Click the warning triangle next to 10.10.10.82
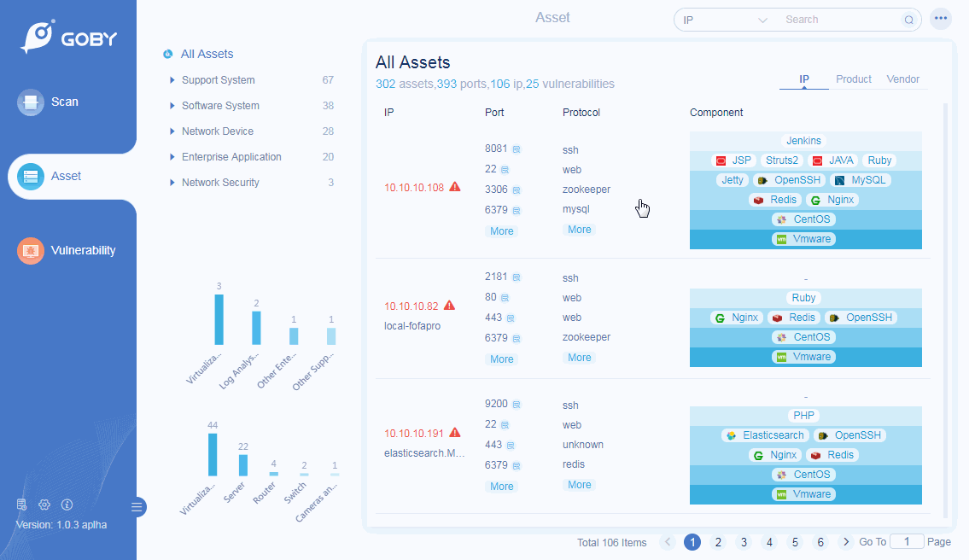 pos(449,306)
